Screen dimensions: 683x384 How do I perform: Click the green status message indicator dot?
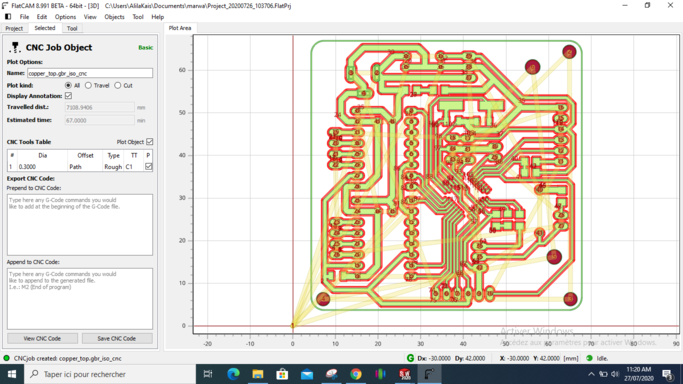(7, 358)
